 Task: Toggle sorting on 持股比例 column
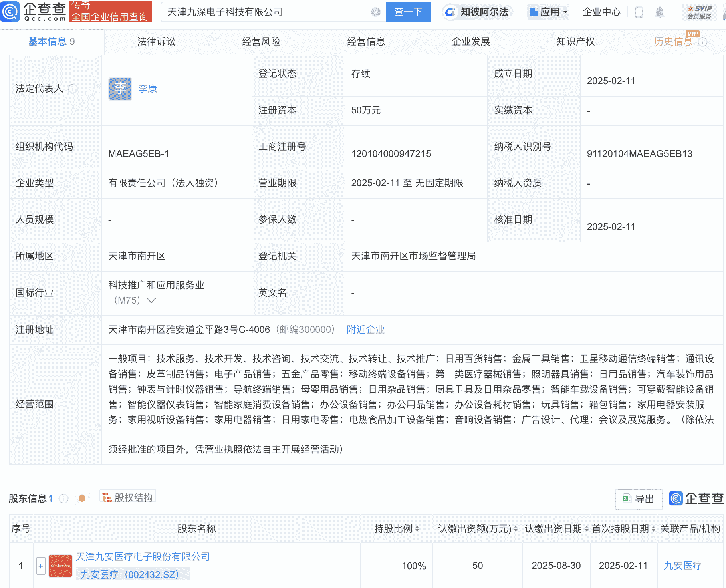click(418, 528)
